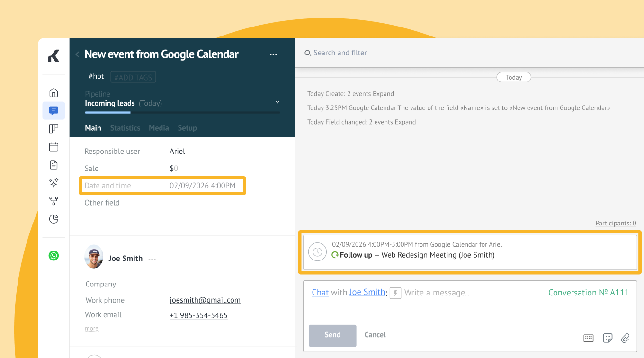Expand the Incoming leads pipeline dropdown
The width and height of the screenshot is (644, 358).
pyautogui.click(x=277, y=103)
